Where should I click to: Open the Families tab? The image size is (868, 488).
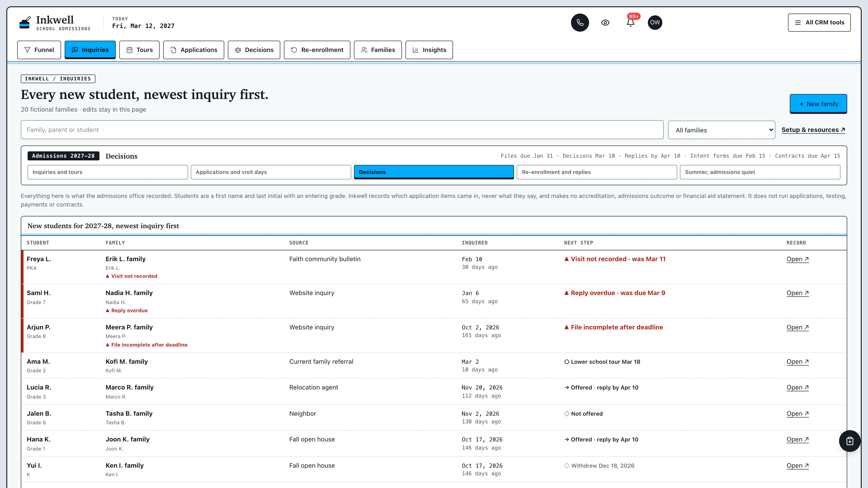[x=378, y=50]
